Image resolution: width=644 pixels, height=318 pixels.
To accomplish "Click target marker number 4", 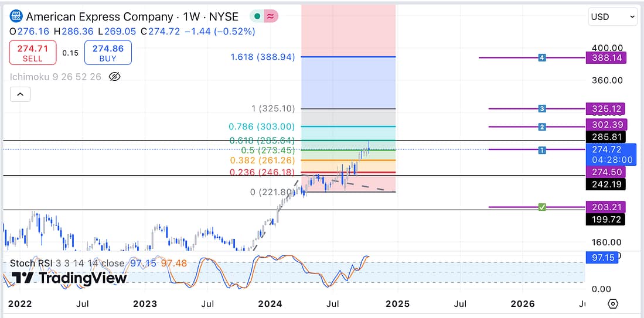I will coord(542,57).
